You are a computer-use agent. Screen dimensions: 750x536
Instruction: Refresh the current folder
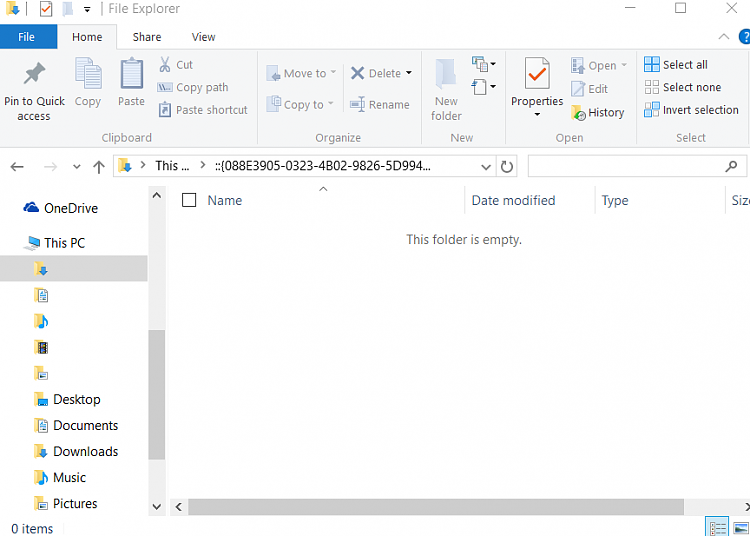click(507, 166)
